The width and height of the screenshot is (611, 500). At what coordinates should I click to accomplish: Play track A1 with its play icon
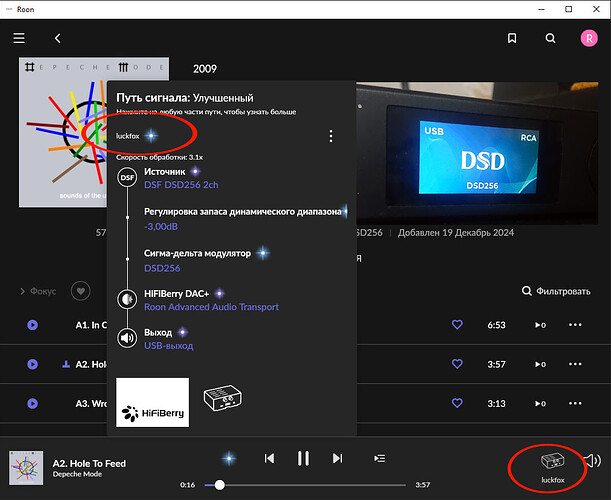point(33,325)
